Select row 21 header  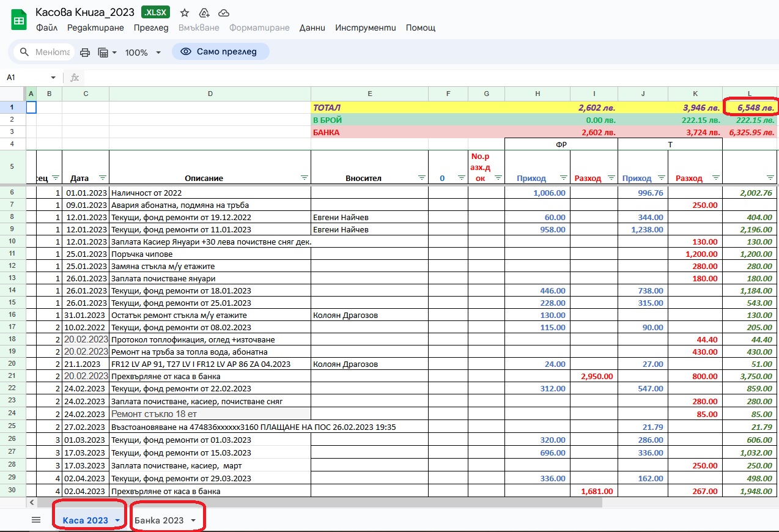pos(13,377)
